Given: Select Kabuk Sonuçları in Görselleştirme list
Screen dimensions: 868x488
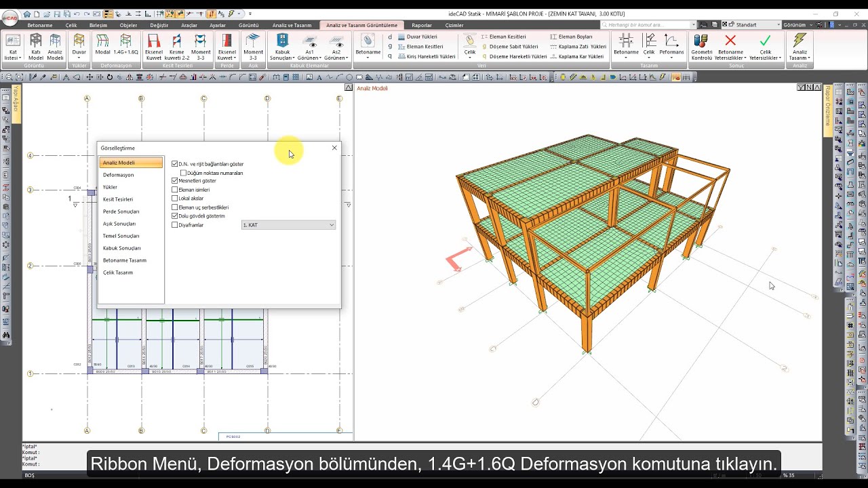Looking at the screenshot, I should (x=131, y=248).
